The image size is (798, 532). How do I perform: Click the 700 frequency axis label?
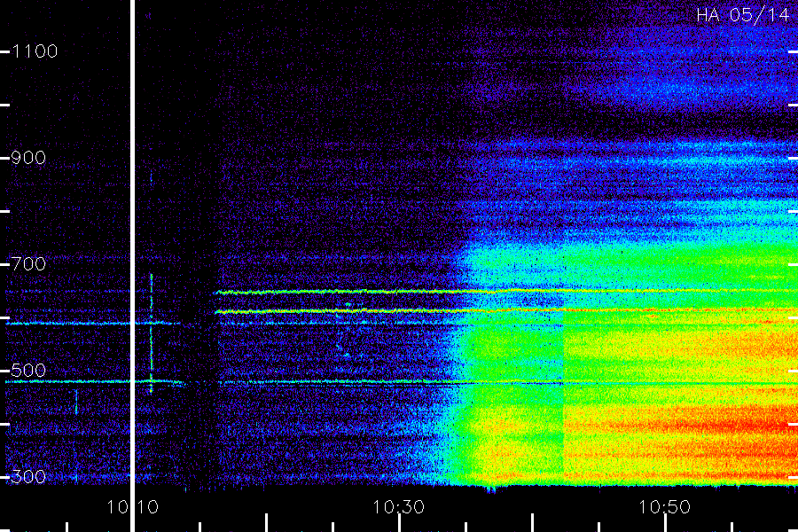click(x=28, y=263)
